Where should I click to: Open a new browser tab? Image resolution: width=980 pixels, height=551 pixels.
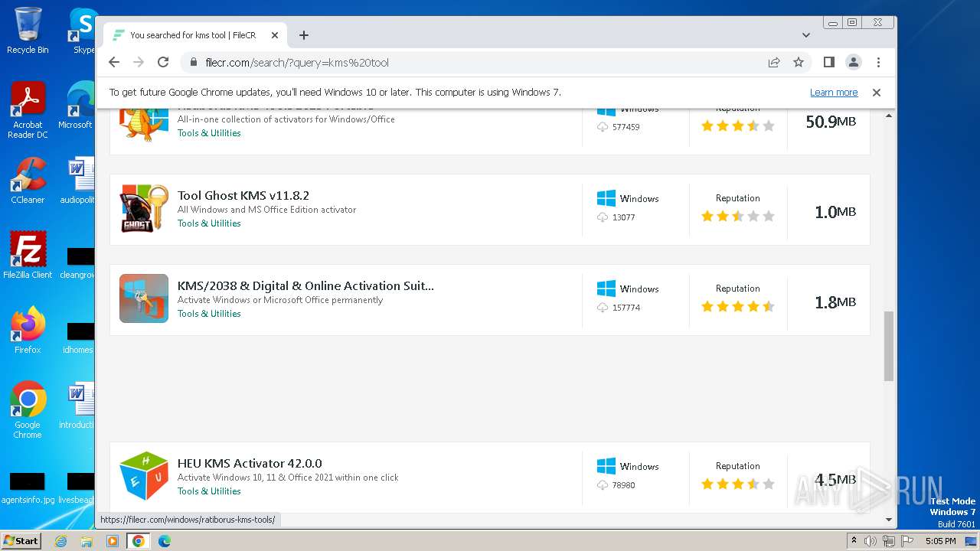point(304,35)
